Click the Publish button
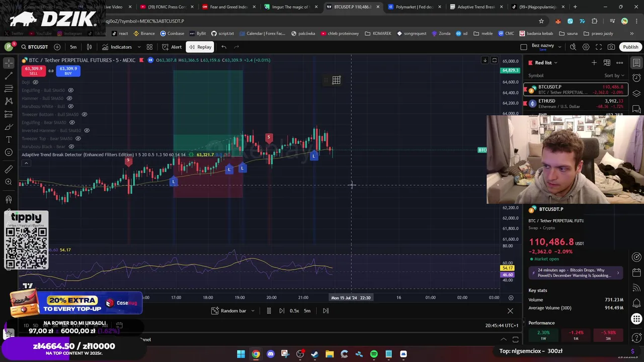 click(x=630, y=47)
